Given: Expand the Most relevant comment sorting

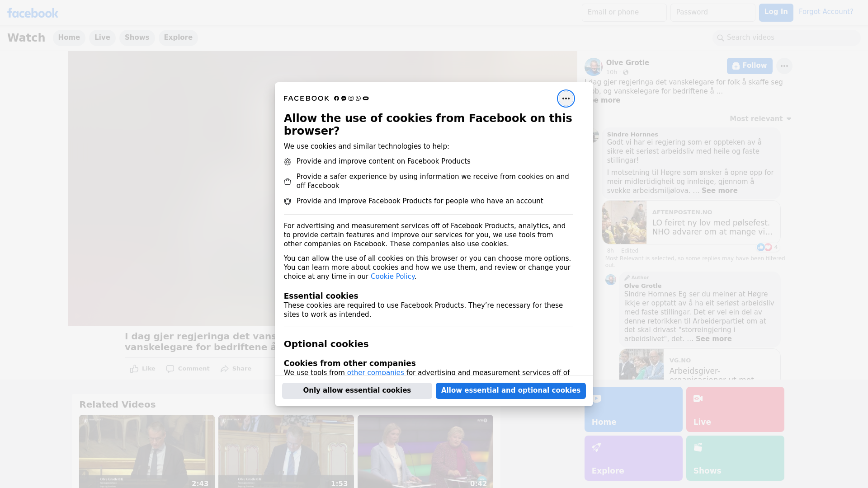Looking at the screenshot, I should (x=760, y=119).
